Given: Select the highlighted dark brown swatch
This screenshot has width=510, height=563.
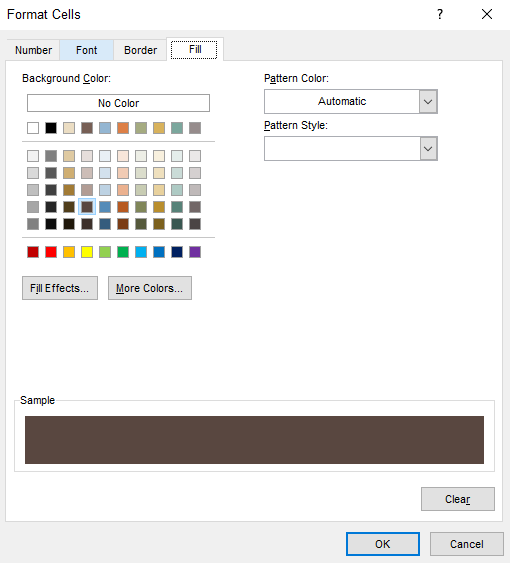Looking at the screenshot, I should pyautogui.click(x=87, y=207).
